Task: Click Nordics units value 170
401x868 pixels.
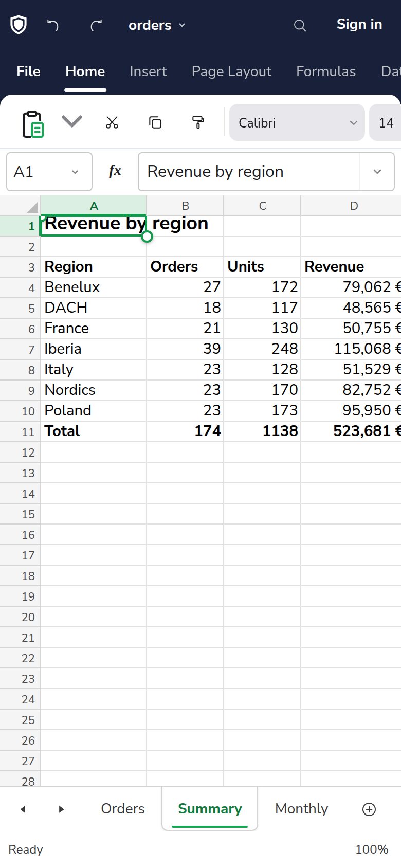Action: 262,390
